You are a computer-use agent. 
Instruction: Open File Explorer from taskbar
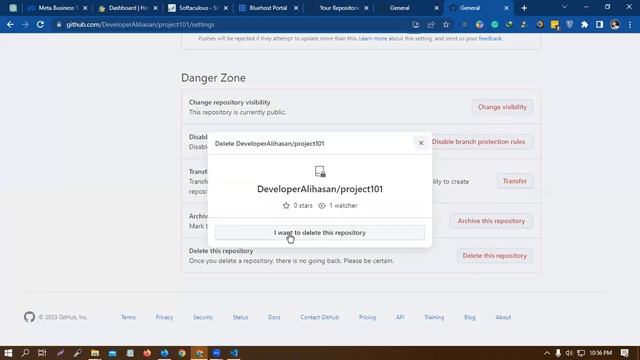click(95, 353)
